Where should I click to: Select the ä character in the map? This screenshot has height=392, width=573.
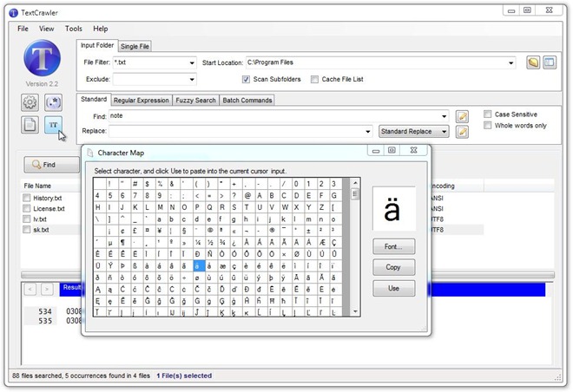198,266
